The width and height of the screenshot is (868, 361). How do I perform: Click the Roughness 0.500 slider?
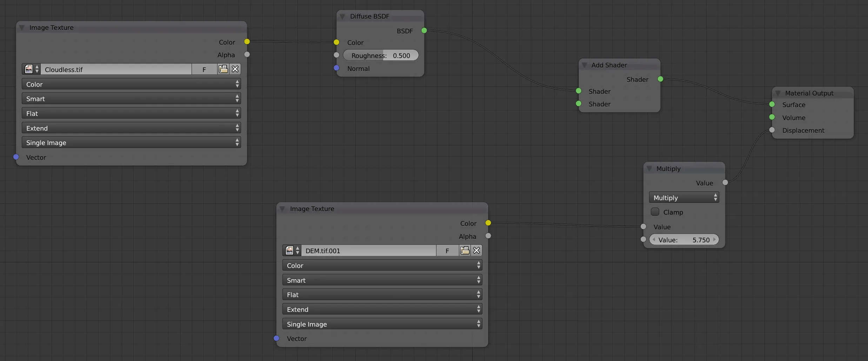380,55
